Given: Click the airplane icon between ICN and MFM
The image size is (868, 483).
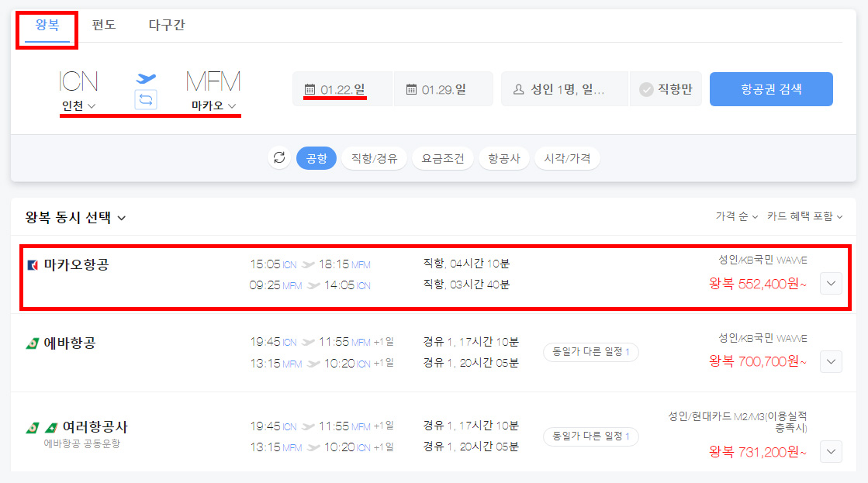Looking at the screenshot, I should (x=146, y=78).
